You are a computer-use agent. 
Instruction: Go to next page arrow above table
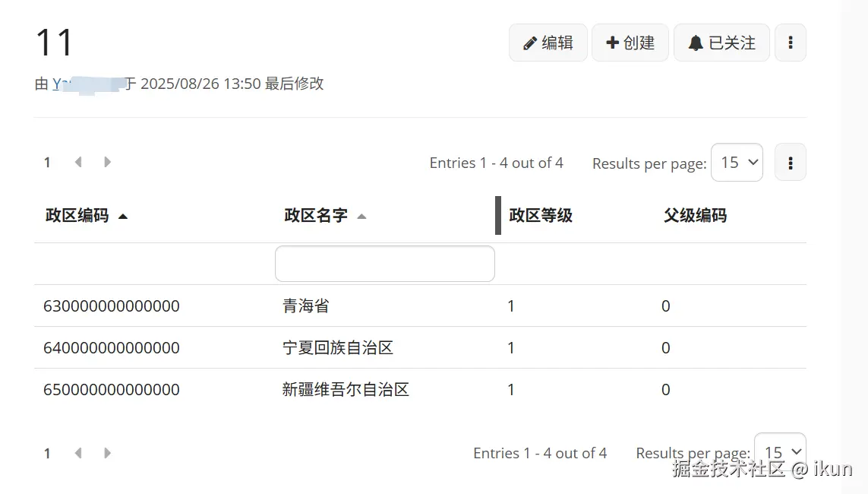pyautogui.click(x=107, y=162)
